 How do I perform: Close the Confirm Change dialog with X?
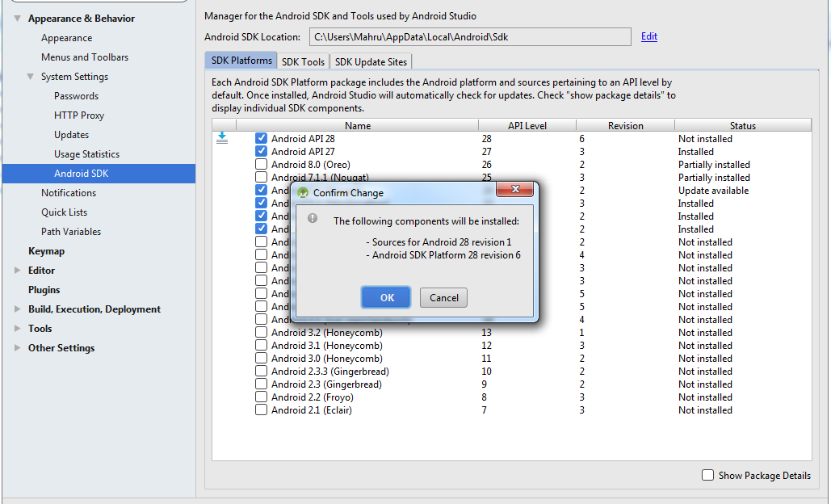[x=513, y=192]
